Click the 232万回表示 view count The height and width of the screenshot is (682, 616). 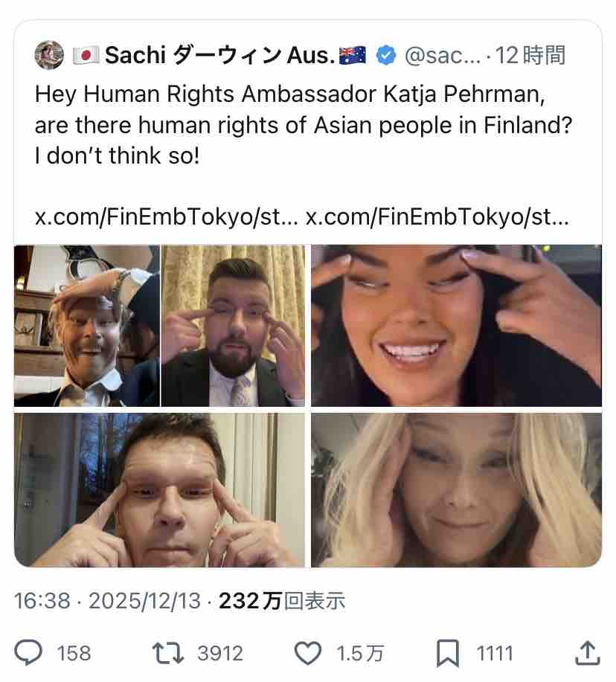282,601
